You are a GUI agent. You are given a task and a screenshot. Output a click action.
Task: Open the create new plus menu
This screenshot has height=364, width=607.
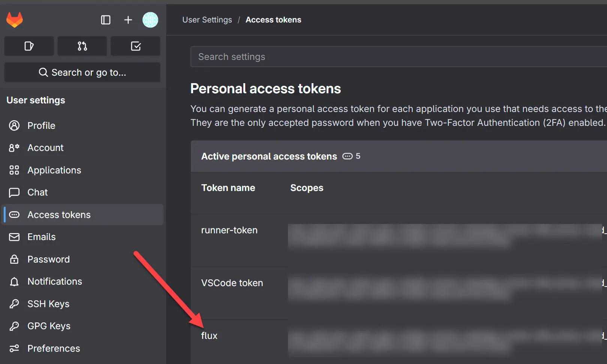128,20
